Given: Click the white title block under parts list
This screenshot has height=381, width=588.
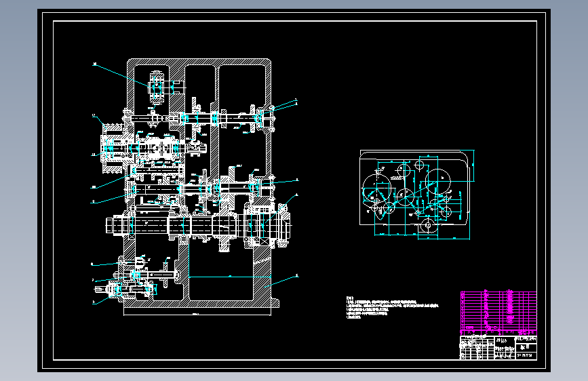Looking at the screenshot, I should click(498, 348).
